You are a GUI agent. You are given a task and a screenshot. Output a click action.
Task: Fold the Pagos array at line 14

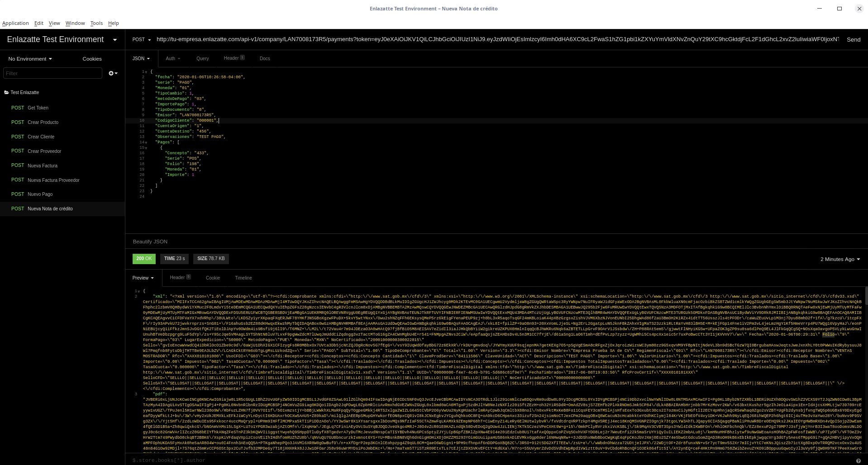click(x=146, y=142)
